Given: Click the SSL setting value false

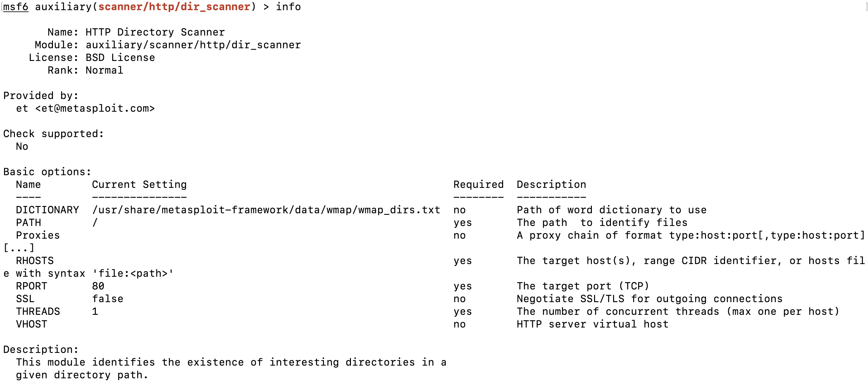Looking at the screenshot, I should [107, 299].
